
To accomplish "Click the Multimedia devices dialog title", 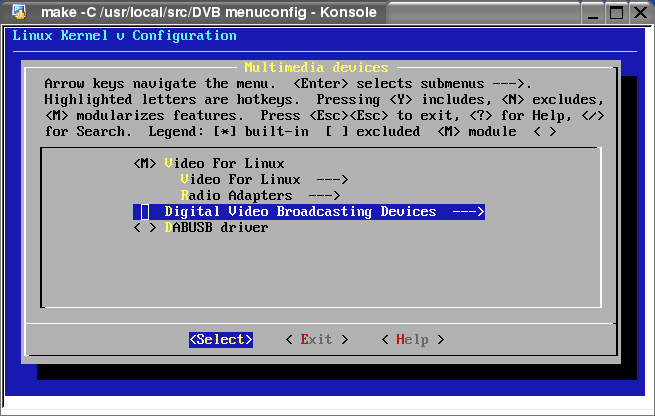I will 316,67.
